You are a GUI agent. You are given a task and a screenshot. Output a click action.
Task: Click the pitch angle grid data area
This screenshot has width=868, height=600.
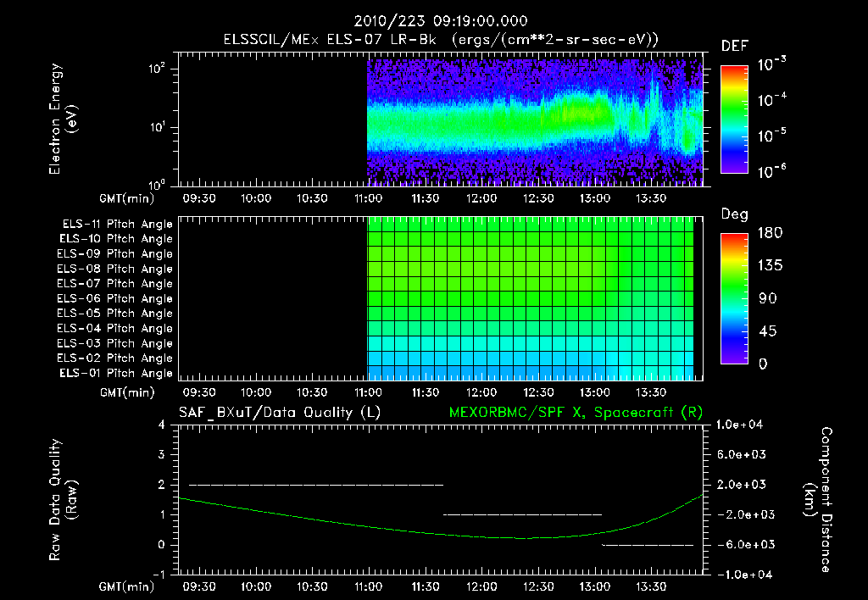531,298
